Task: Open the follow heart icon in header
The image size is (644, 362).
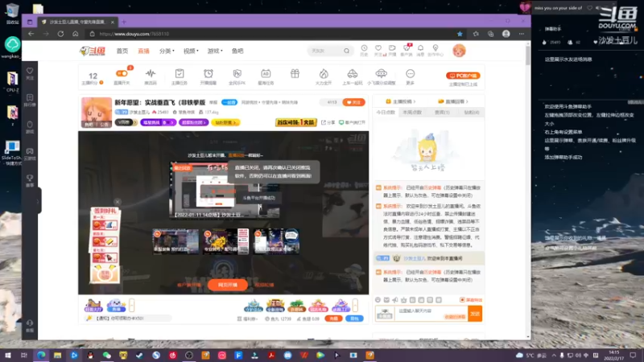Action: tap(378, 48)
